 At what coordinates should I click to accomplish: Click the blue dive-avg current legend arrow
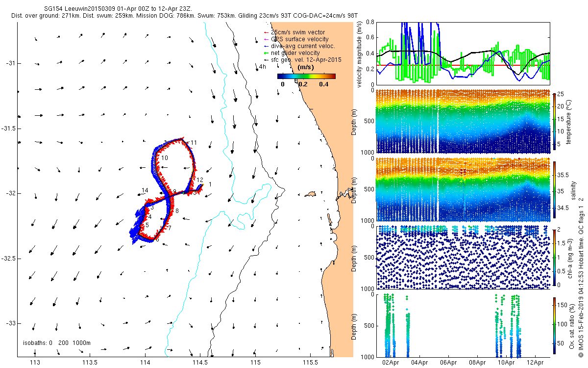267,46
